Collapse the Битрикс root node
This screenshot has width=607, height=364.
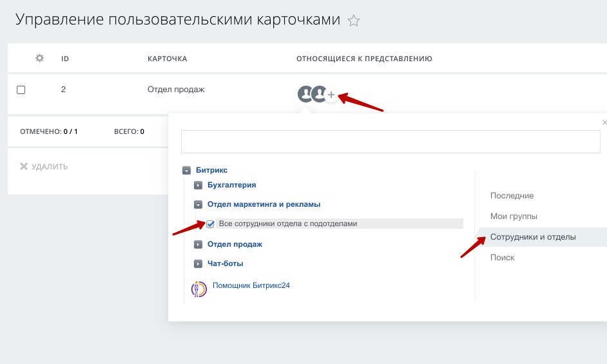187,170
